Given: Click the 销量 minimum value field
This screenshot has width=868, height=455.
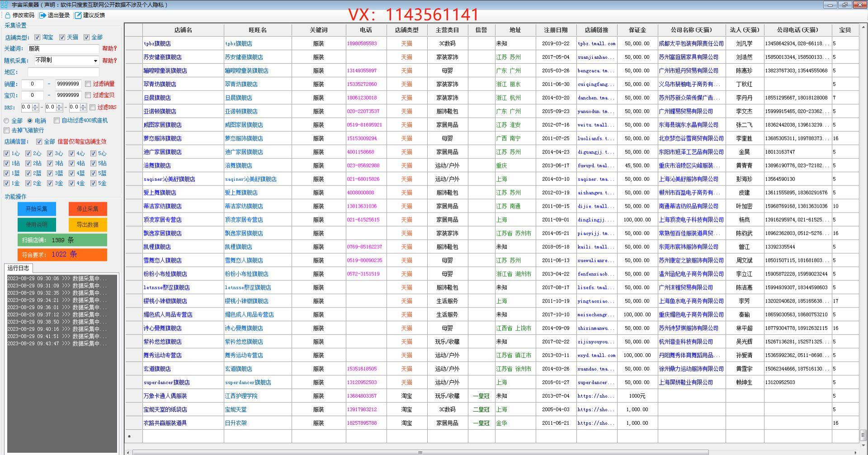Looking at the screenshot, I should pyautogui.click(x=33, y=84).
